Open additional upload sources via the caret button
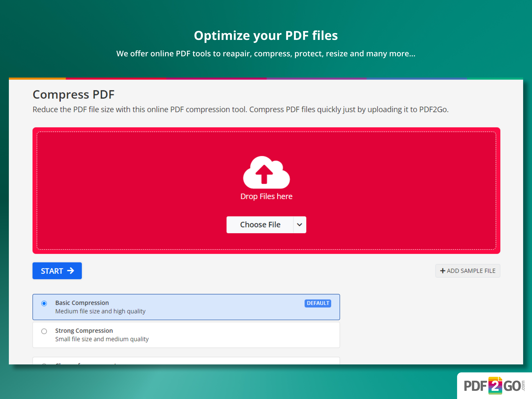Image resolution: width=532 pixels, height=399 pixels. click(x=300, y=224)
